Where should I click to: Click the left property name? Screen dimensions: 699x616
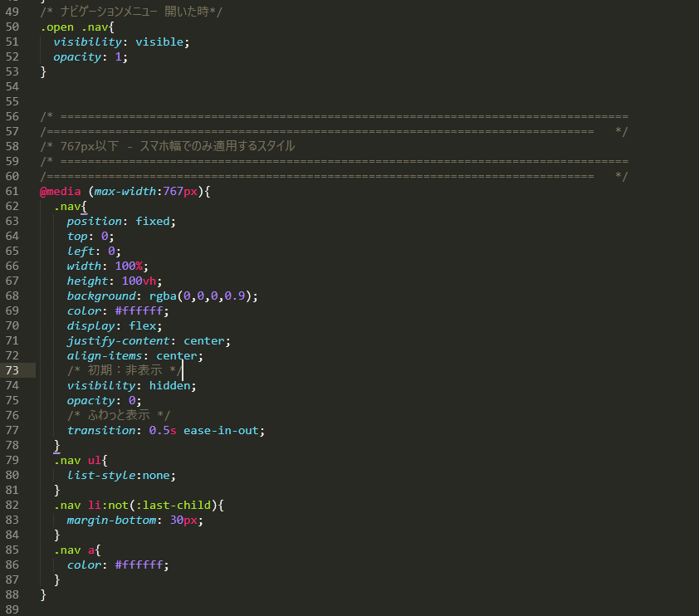coord(81,252)
